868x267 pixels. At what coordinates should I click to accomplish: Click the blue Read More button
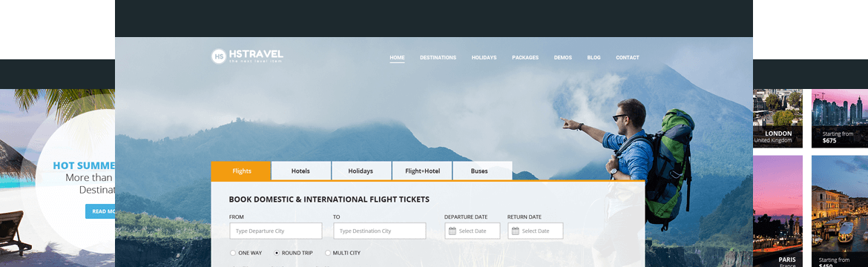pyautogui.click(x=100, y=211)
